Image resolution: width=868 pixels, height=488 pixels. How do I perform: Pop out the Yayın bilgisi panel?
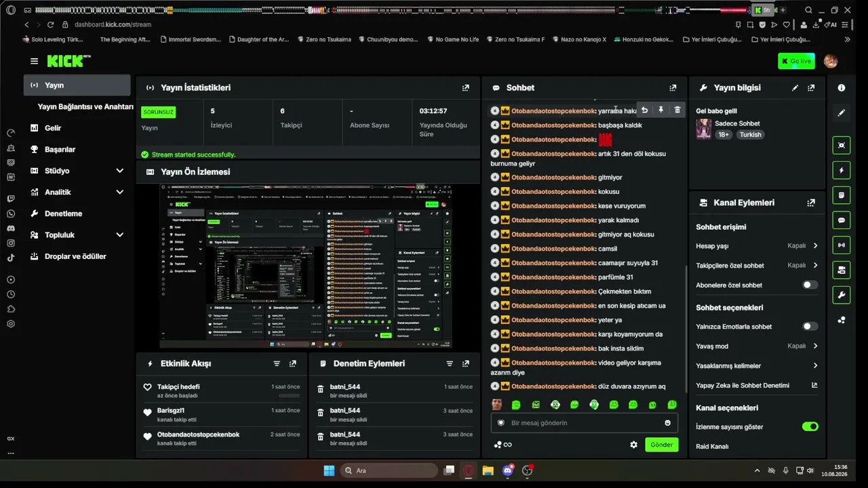click(811, 87)
